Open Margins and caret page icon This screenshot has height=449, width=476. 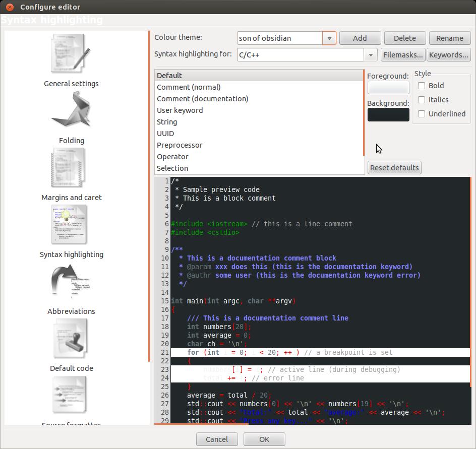69,167
